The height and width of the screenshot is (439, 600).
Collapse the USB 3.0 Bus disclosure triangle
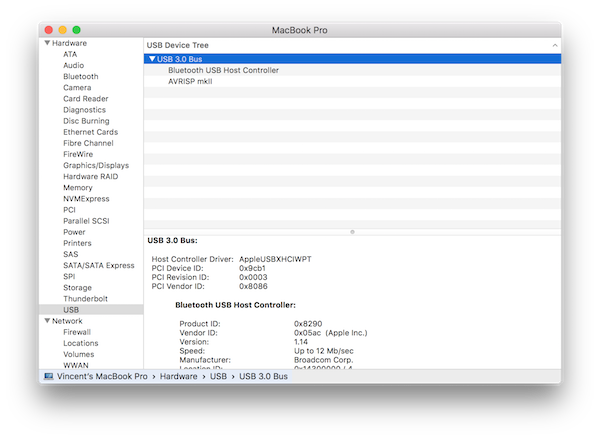click(152, 59)
